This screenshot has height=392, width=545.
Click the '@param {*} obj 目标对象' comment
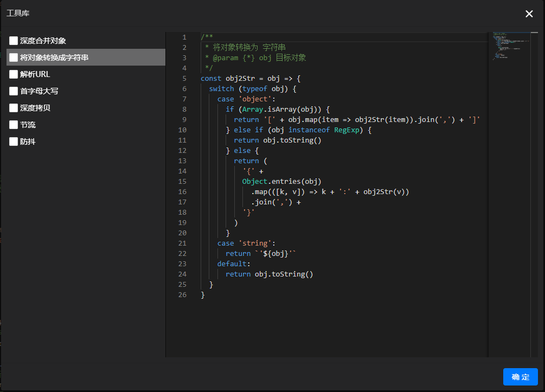[x=259, y=57]
